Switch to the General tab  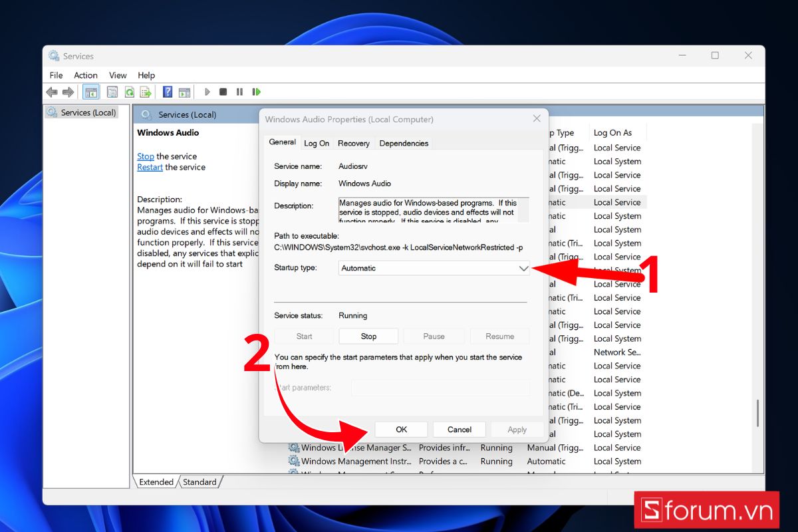pyautogui.click(x=282, y=142)
